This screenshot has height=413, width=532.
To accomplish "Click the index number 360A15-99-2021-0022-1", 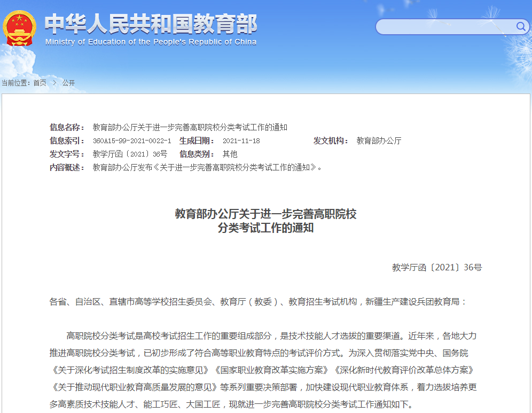I will [132, 141].
